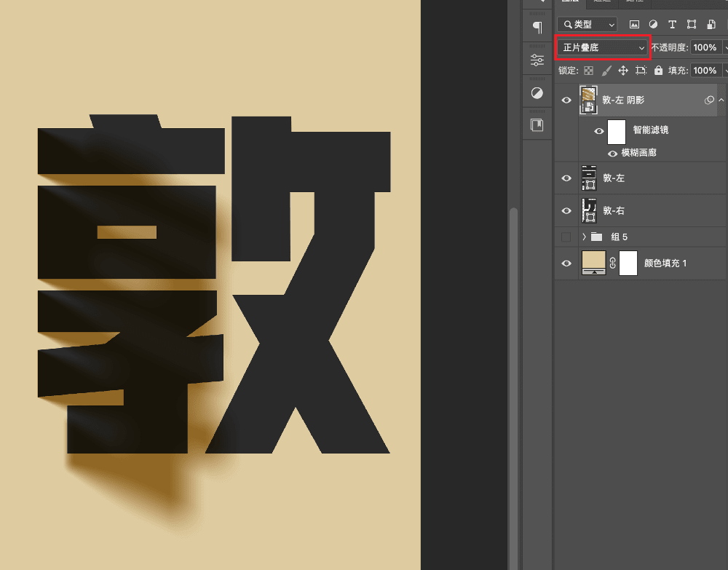Hide the 颜色填充 1 layer

[566, 264]
